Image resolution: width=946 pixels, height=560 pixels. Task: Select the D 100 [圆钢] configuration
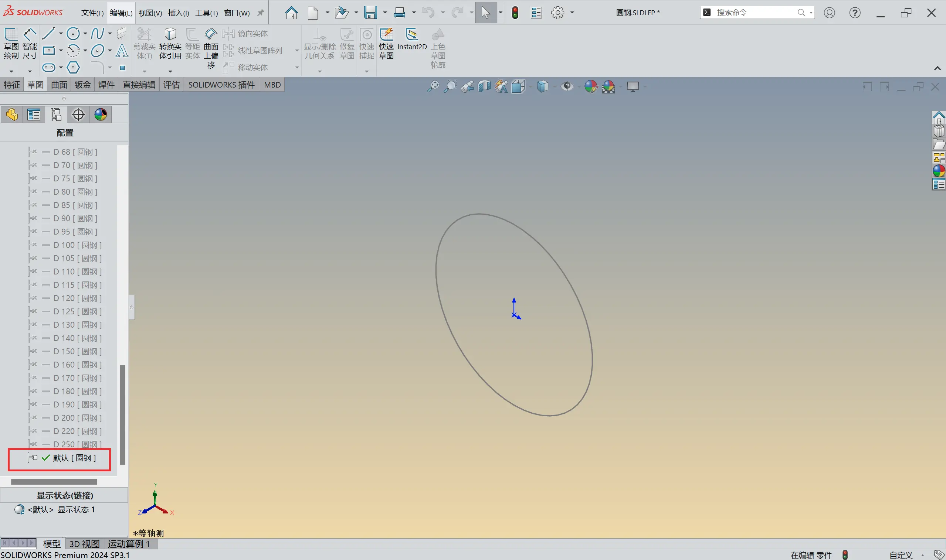[x=77, y=245]
